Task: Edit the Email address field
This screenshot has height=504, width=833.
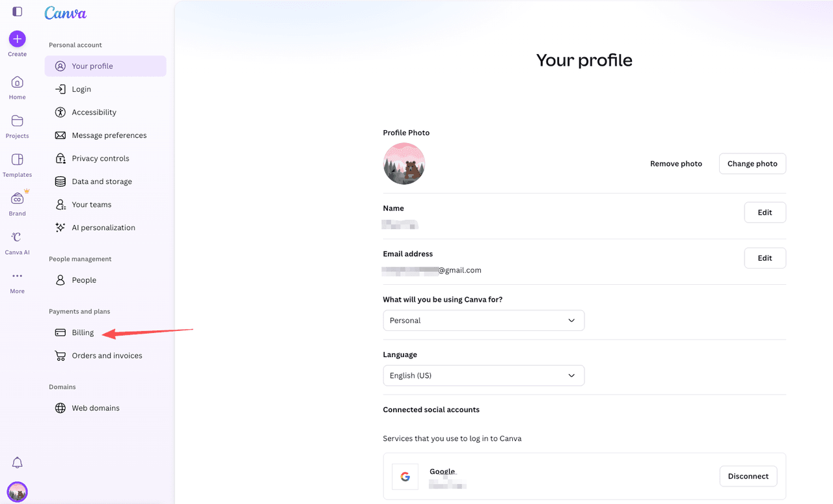Action: pyautogui.click(x=765, y=258)
